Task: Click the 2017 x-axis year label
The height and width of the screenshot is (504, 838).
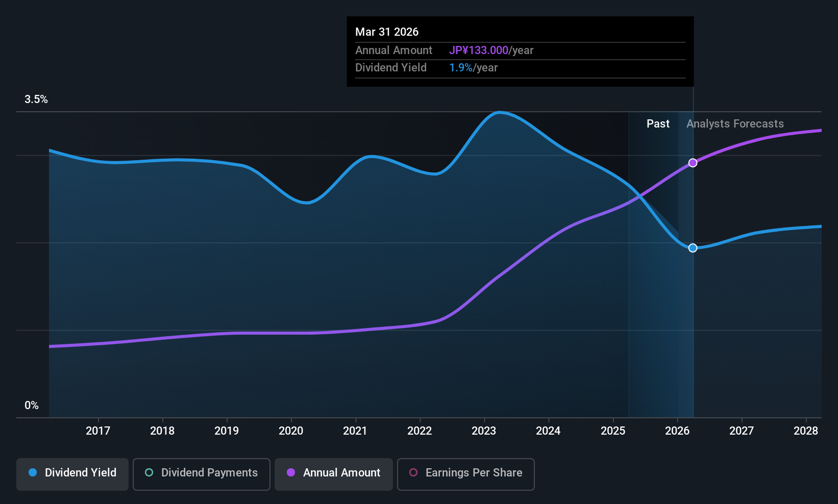Action: (98, 431)
